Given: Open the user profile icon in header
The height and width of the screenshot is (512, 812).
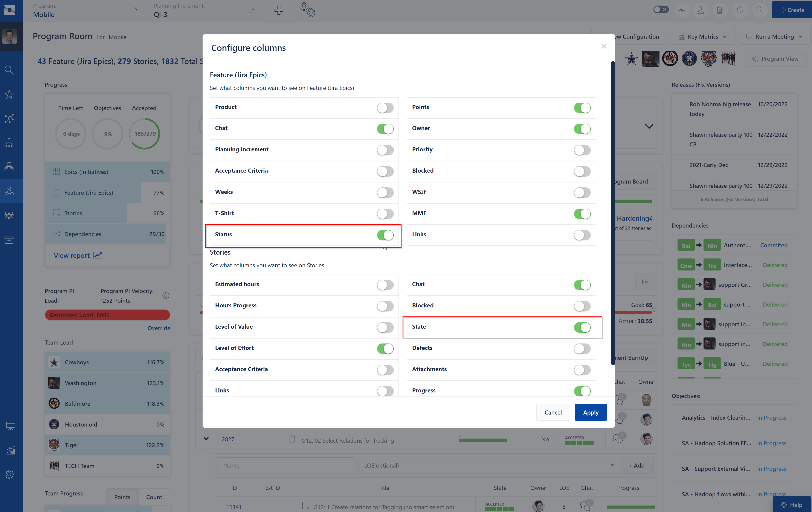Looking at the screenshot, I should coord(700,10).
